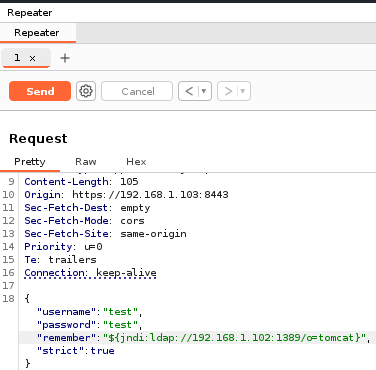Click the Origin header URL value
The height and width of the screenshot is (370, 376).
tap(150, 195)
